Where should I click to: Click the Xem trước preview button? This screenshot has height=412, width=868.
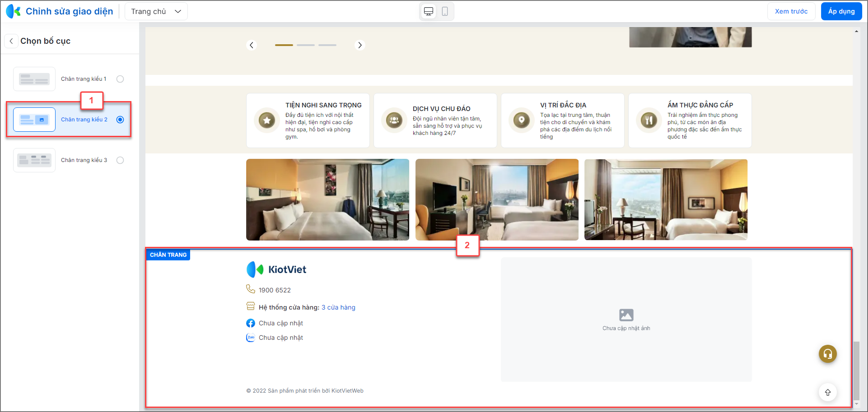791,11
